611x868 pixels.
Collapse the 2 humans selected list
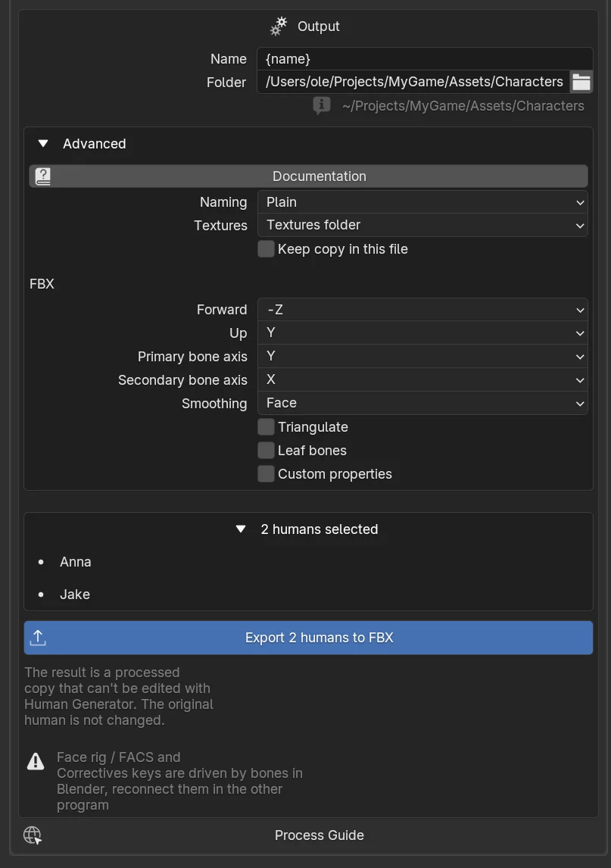point(241,529)
